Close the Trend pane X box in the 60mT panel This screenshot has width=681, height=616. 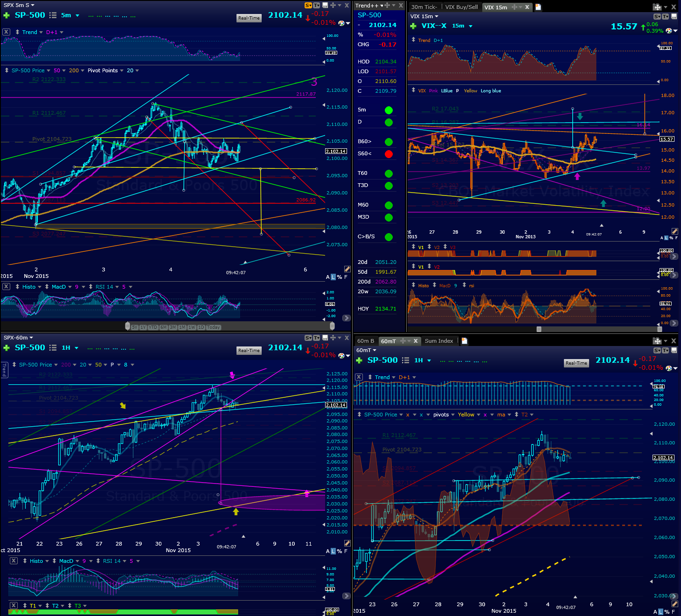(359, 377)
